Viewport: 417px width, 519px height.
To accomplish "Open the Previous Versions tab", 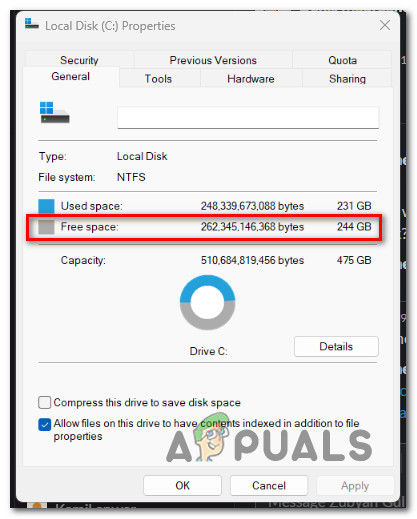I will 213,60.
